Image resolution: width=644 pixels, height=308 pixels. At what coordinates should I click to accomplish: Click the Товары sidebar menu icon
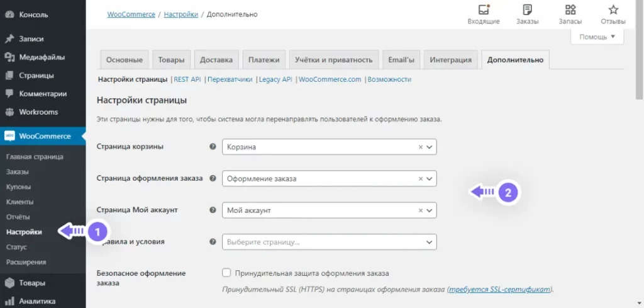[9, 283]
